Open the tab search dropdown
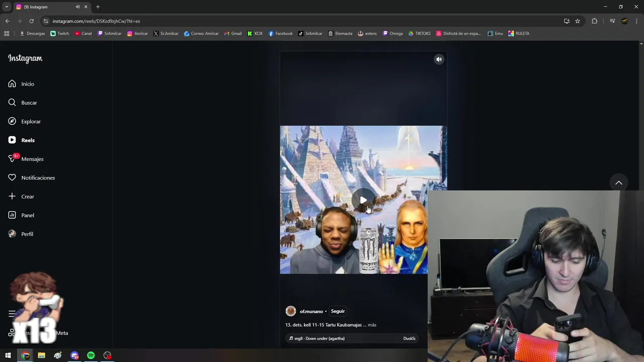Viewport: 644px width, 362px height. click(7, 7)
